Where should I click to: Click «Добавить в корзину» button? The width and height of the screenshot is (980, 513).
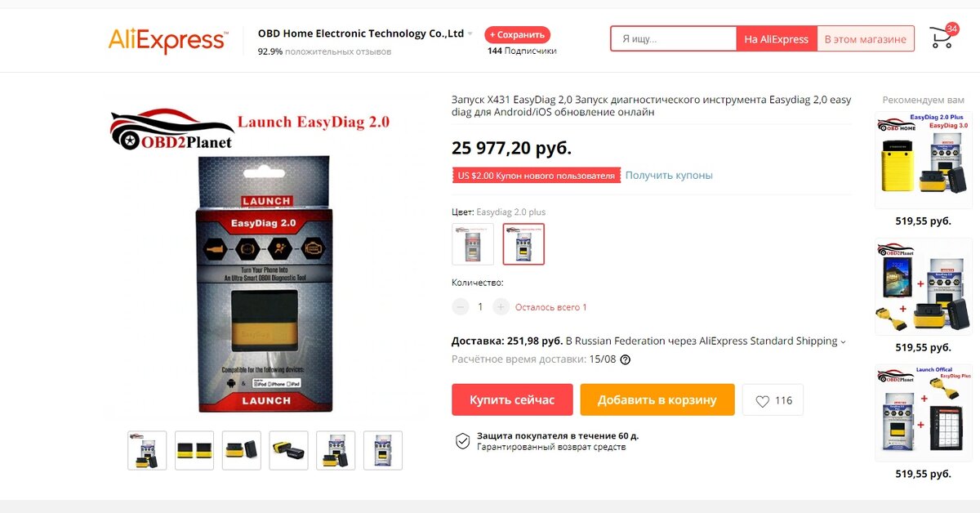pyautogui.click(x=657, y=400)
